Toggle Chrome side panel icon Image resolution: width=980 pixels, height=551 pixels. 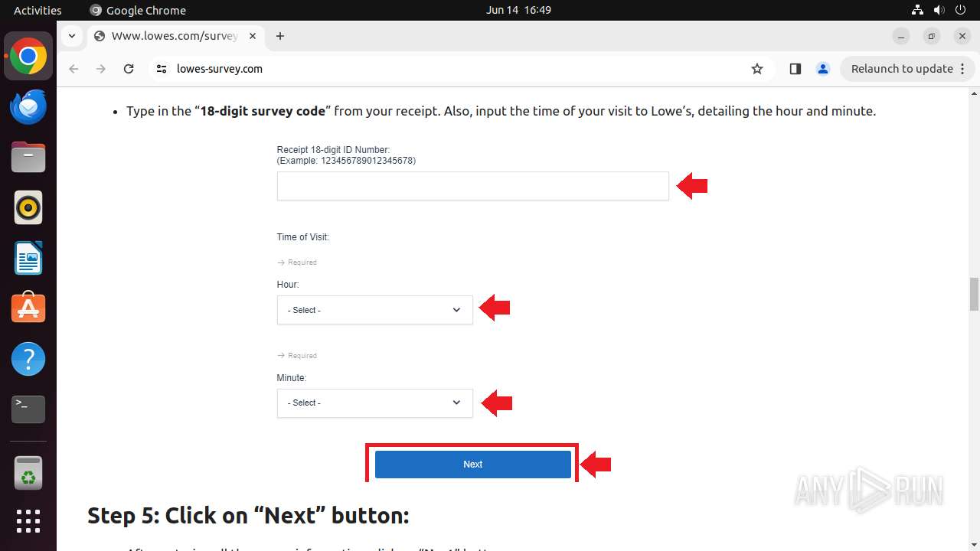[795, 69]
